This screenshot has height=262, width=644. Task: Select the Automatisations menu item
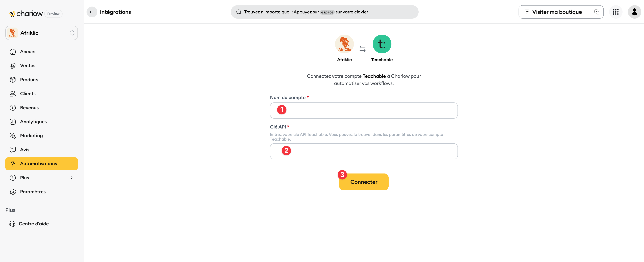point(41,164)
